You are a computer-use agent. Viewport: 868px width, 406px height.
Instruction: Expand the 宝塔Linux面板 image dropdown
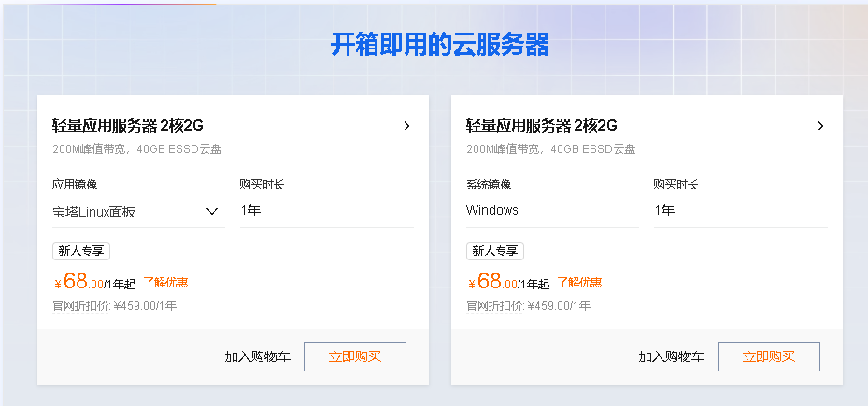click(137, 212)
